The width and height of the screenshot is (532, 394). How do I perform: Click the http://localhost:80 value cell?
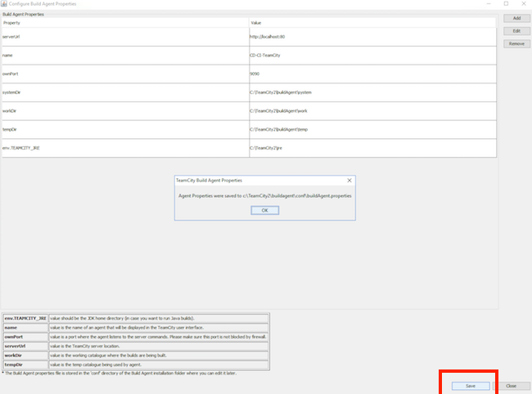[373, 37]
